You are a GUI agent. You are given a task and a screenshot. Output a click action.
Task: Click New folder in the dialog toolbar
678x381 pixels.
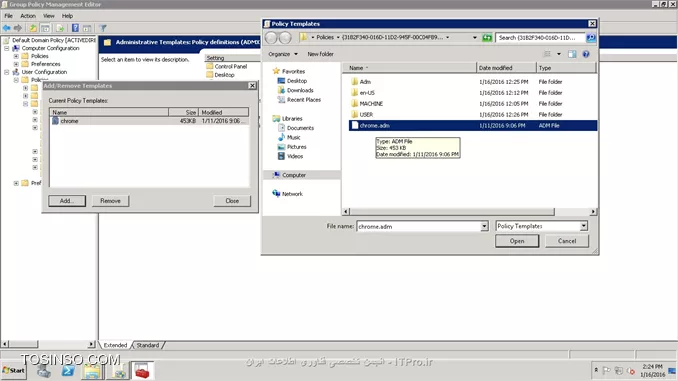(320, 54)
